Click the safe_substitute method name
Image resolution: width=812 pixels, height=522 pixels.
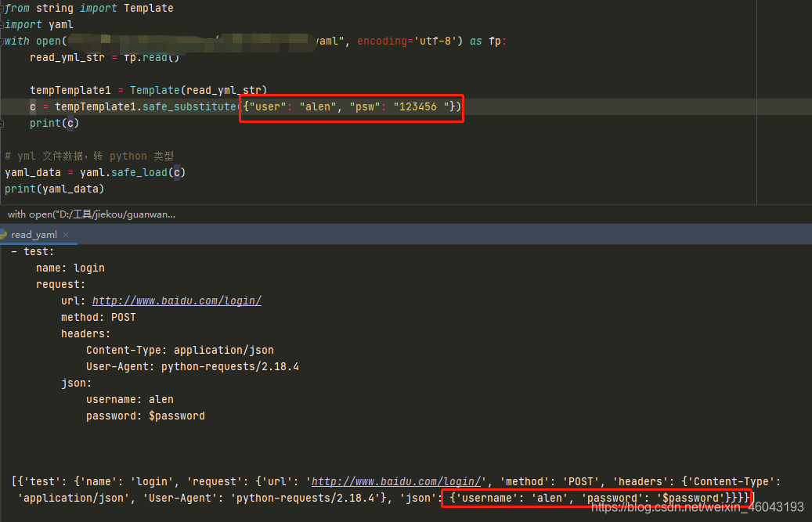(x=189, y=106)
